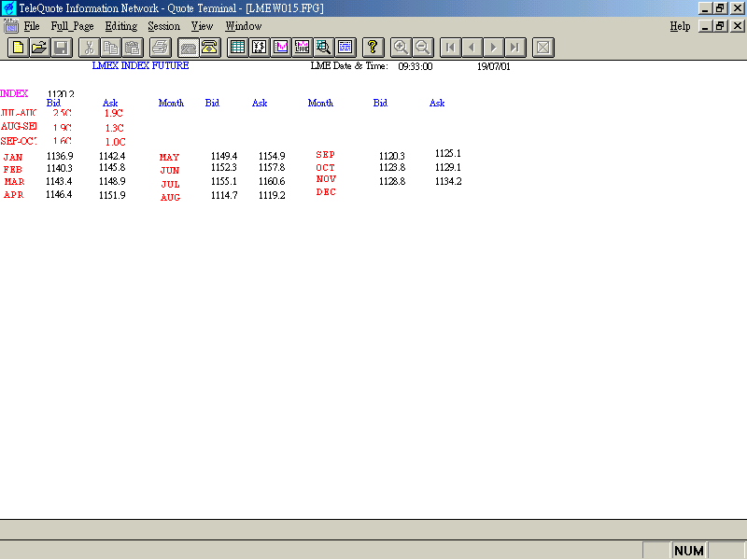Click the NUM indicator in status bar
747x560 pixels.
(x=689, y=551)
